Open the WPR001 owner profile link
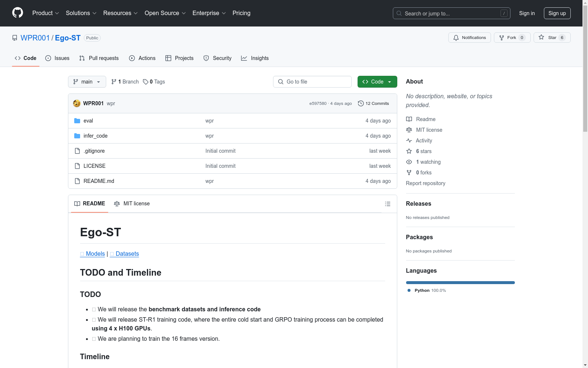 tap(35, 38)
